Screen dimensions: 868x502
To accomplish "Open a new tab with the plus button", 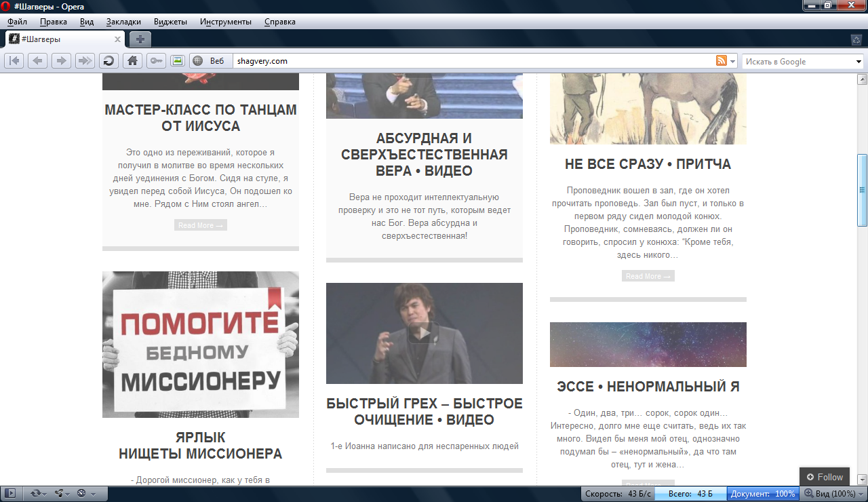I will click(139, 39).
